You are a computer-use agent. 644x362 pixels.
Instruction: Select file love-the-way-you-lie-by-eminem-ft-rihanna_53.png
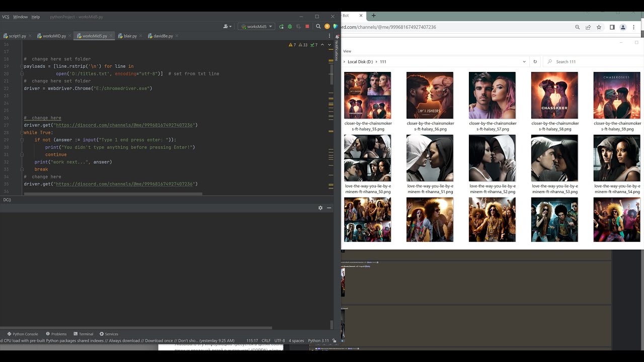point(554,164)
